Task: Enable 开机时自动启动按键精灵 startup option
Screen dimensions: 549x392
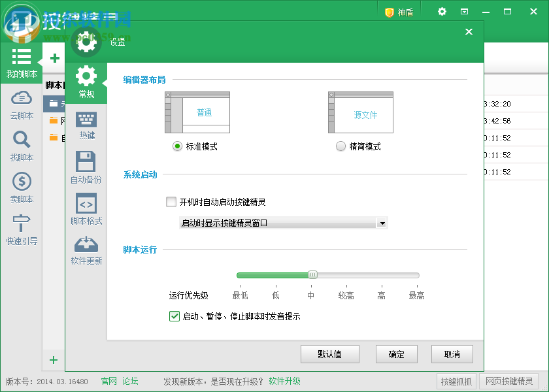Action: tap(173, 202)
